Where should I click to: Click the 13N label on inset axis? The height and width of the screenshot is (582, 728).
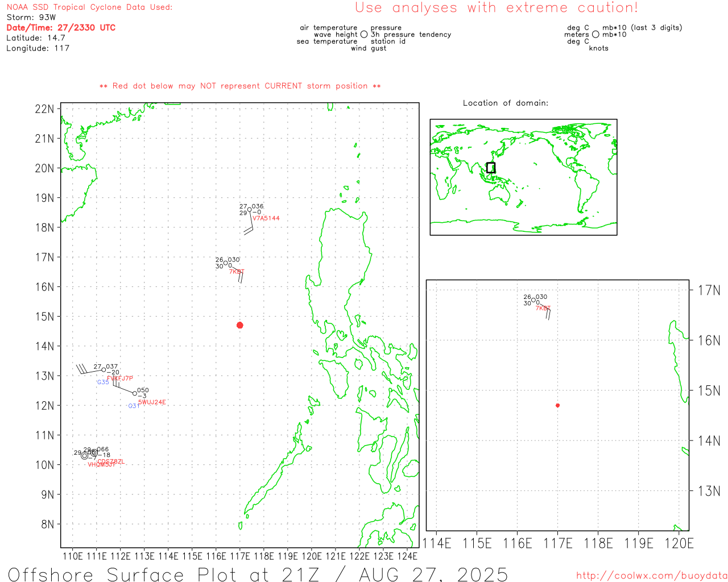[709, 491]
